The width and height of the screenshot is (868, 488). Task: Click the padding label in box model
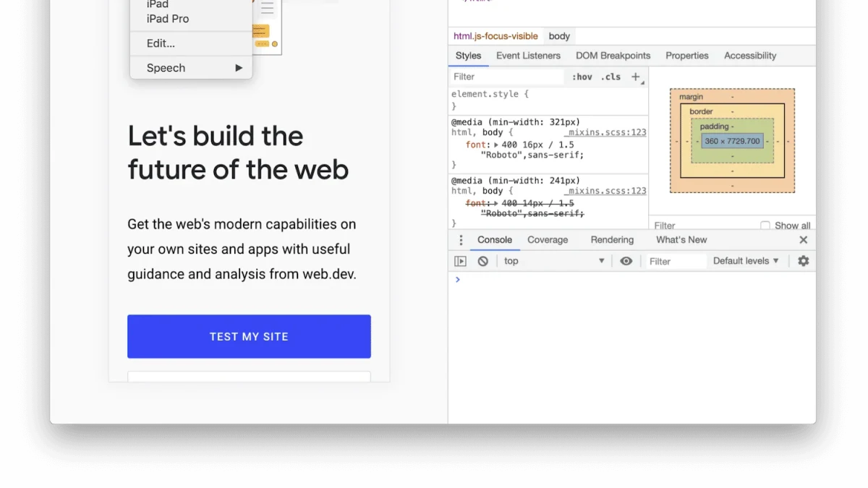(714, 127)
